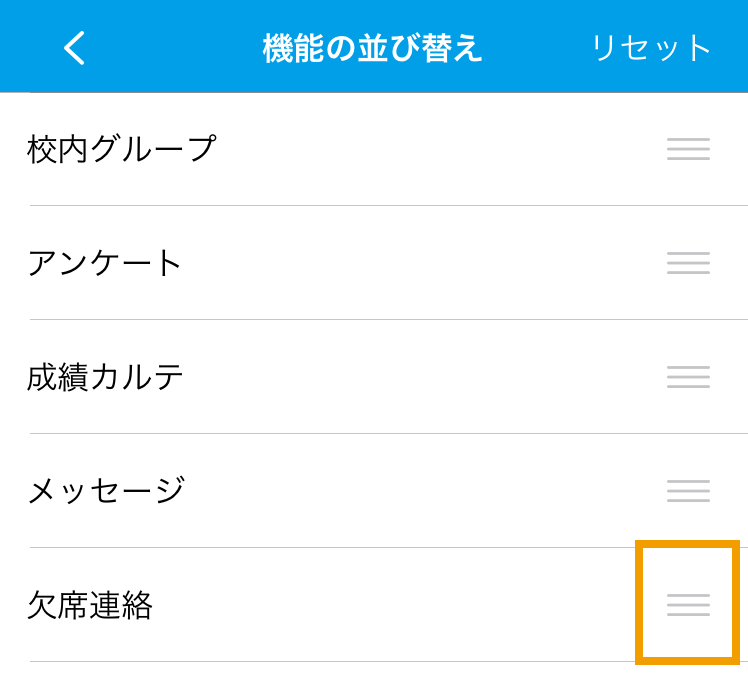This screenshot has width=748, height=698.
Task: Click the empty middle of the 成績カルテ row
Action: (420, 377)
